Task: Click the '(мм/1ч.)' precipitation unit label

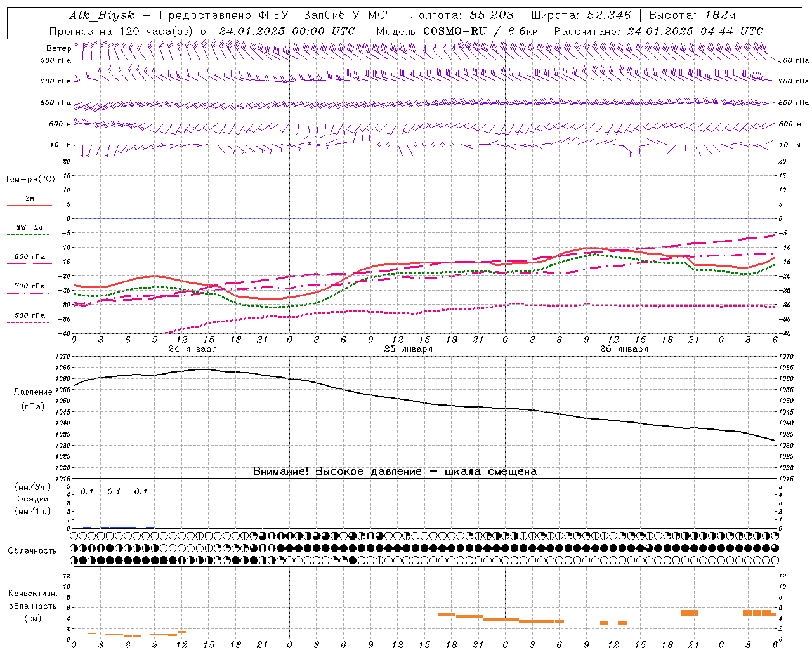Action: pos(33,511)
